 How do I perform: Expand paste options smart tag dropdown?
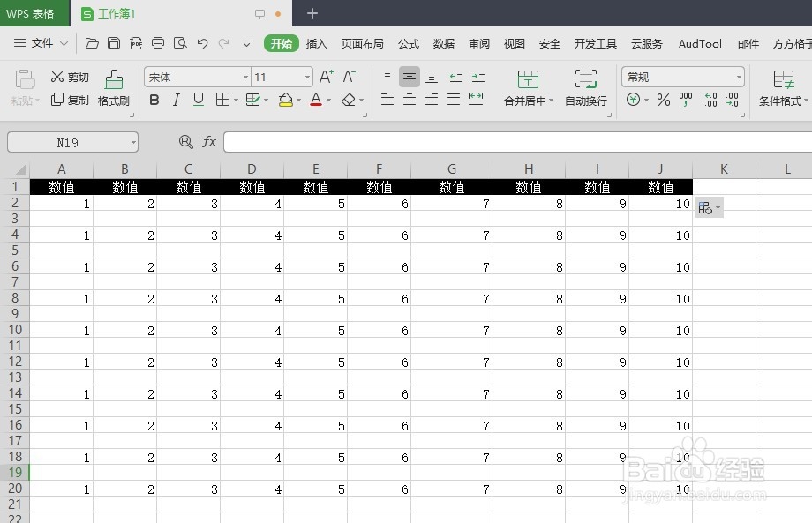coord(718,208)
